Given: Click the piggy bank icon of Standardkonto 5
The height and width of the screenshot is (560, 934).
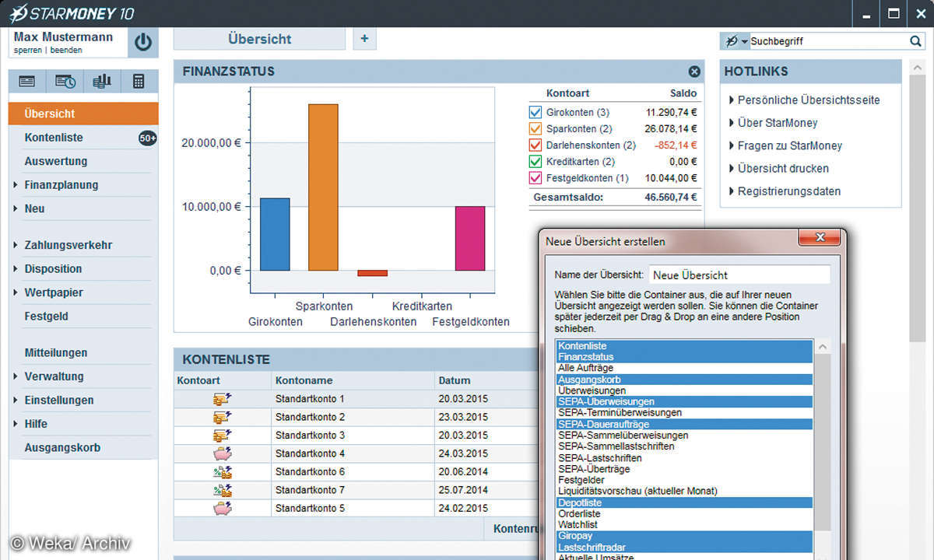Looking at the screenshot, I should (x=223, y=509).
